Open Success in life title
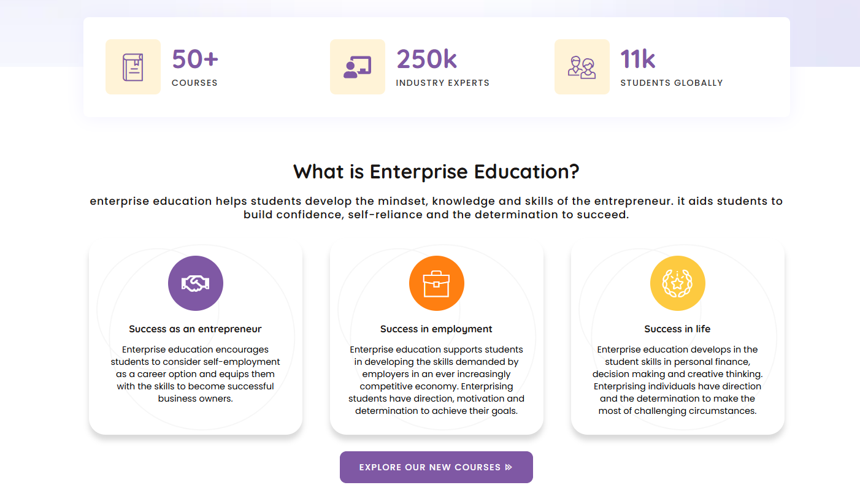Viewport: 860px width, 504px height. click(x=677, y=329)
